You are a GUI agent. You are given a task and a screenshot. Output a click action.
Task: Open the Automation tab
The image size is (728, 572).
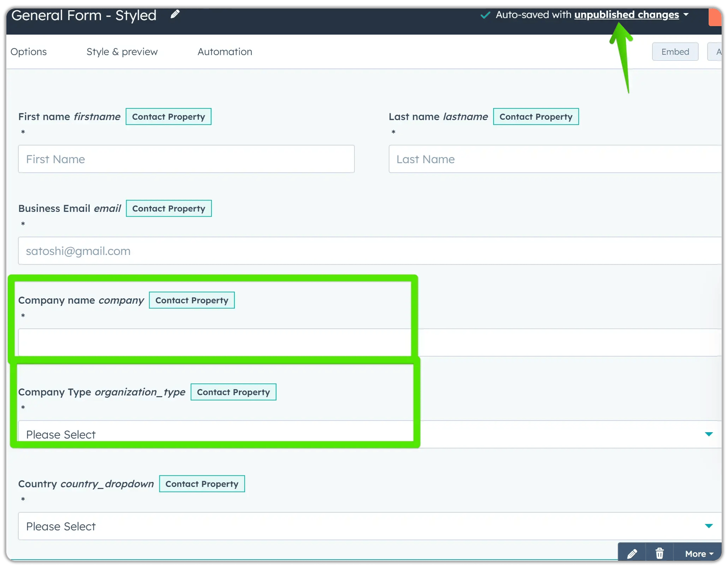225,51
